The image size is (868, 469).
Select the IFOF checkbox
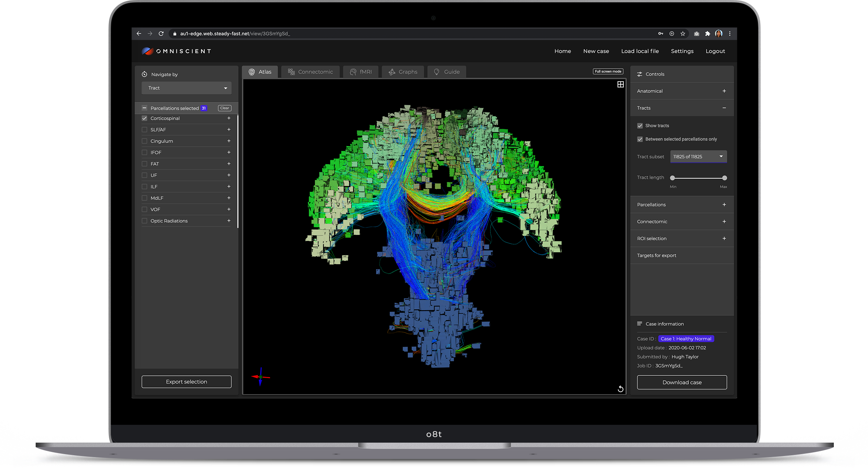coord(145,152)
